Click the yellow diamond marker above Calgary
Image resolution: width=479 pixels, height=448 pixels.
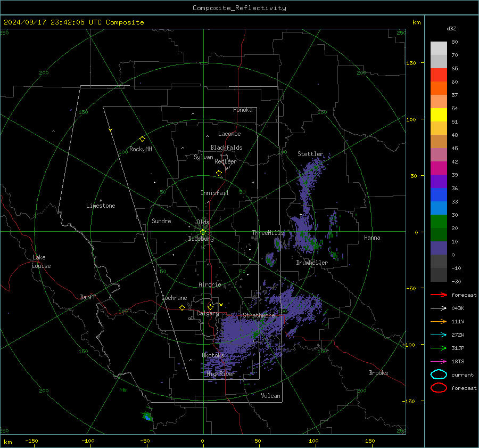pyautogui.click(x=210, y=307)
